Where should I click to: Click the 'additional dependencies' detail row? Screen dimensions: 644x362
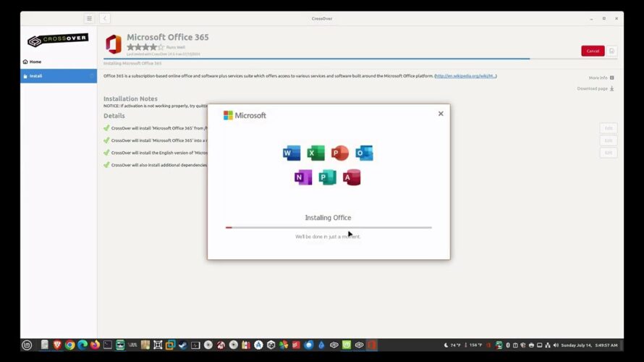coord(156,165)
